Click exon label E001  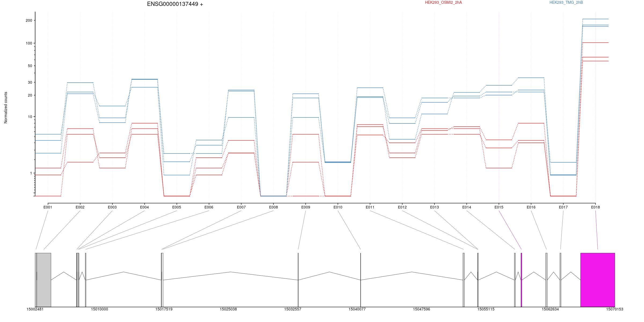pyautogui.click(x=48, y=207)
